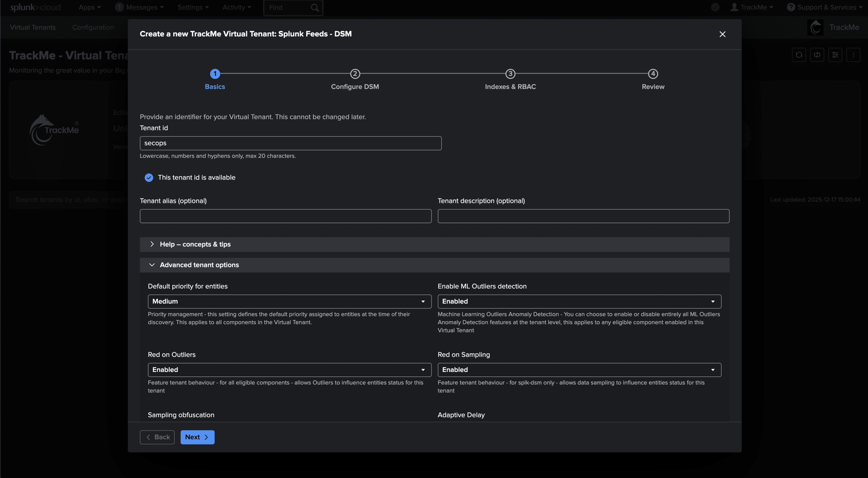Click the search magnifier icon in Find box
This screenshot has height=478, width=868.
coord(315,7)
